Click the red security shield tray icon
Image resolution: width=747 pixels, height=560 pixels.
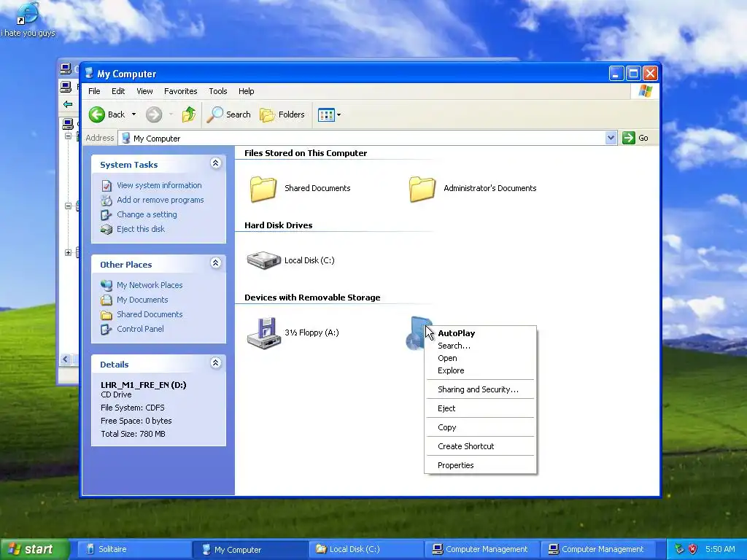692,549
